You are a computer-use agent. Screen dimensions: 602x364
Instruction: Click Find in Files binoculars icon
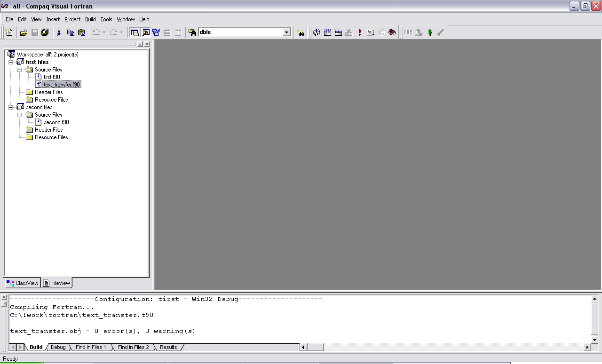(192, 32)
